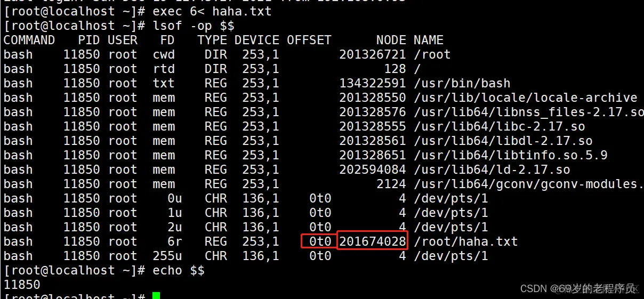Screen dimensions: 644x299
Task: Click the "6r" file descriptor entry
Action: (175, 241)
